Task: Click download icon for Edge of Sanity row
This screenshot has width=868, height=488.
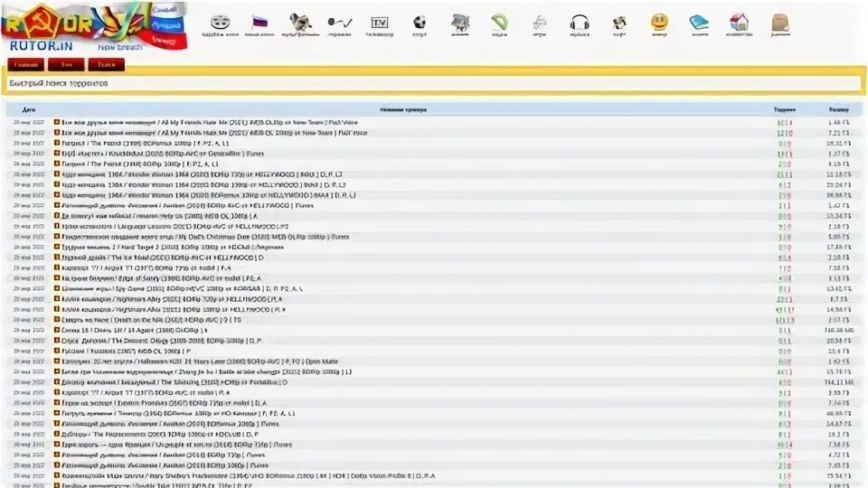Action: pos(56,278)
